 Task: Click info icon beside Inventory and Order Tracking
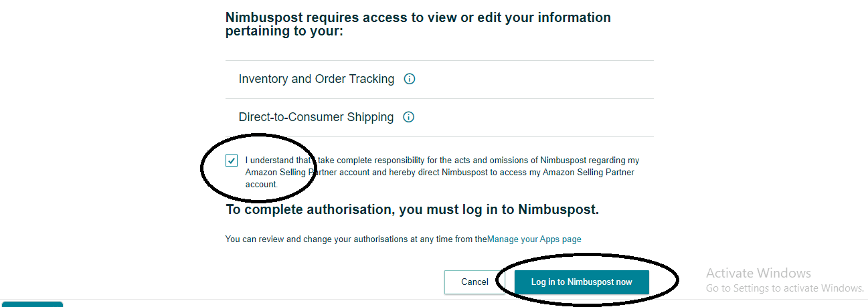click(410, 79)
